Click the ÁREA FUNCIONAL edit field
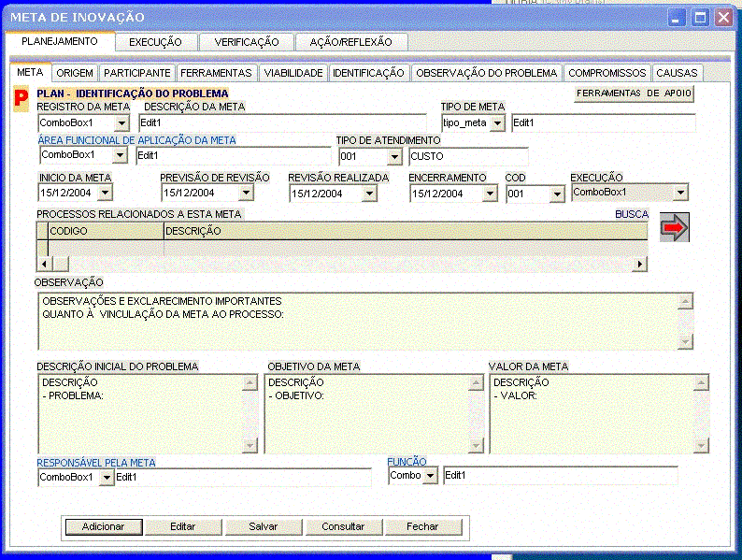Screen dimensions: 742x560 [x=234, y=156]
